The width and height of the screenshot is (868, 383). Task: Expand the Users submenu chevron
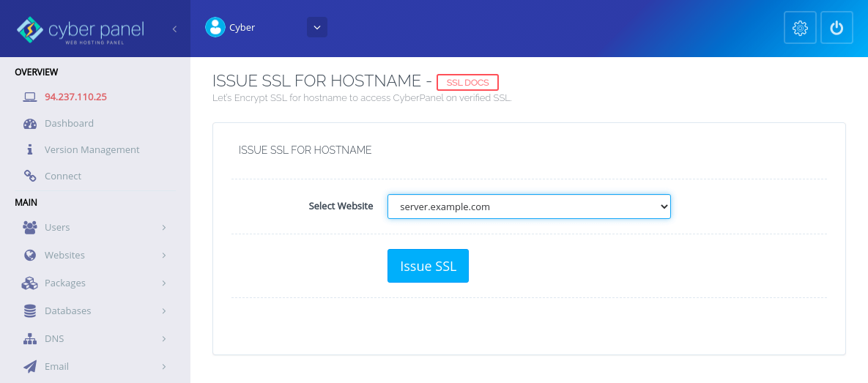164,228
